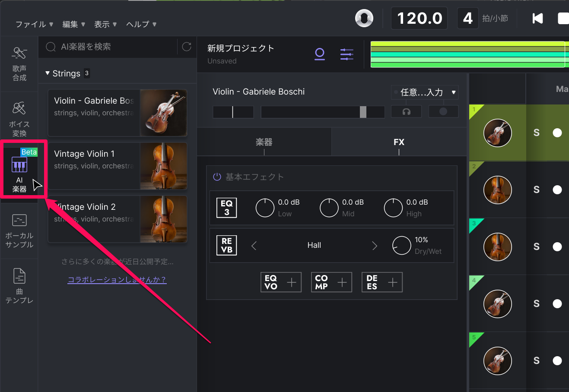Click the track volume slider handle
Screen dimensions: 569x392
point(363,112)
